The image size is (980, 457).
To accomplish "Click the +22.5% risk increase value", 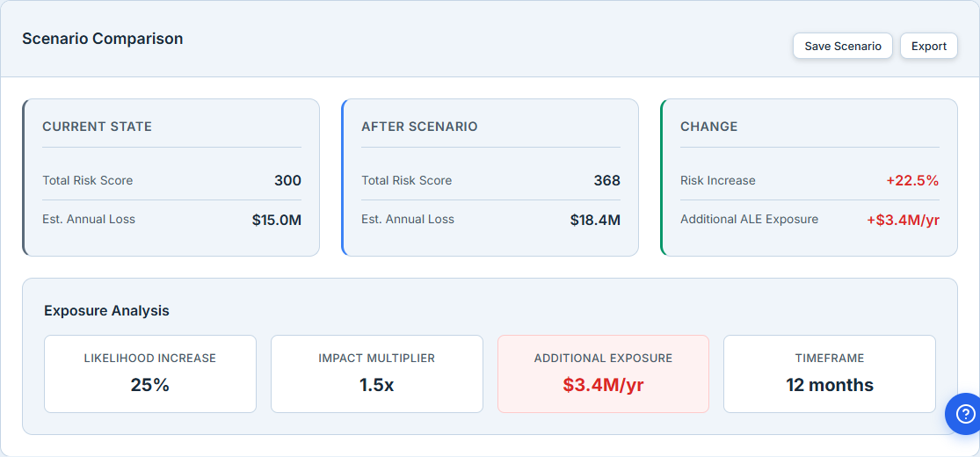I will pyautogui.click(x=912, y=181).
